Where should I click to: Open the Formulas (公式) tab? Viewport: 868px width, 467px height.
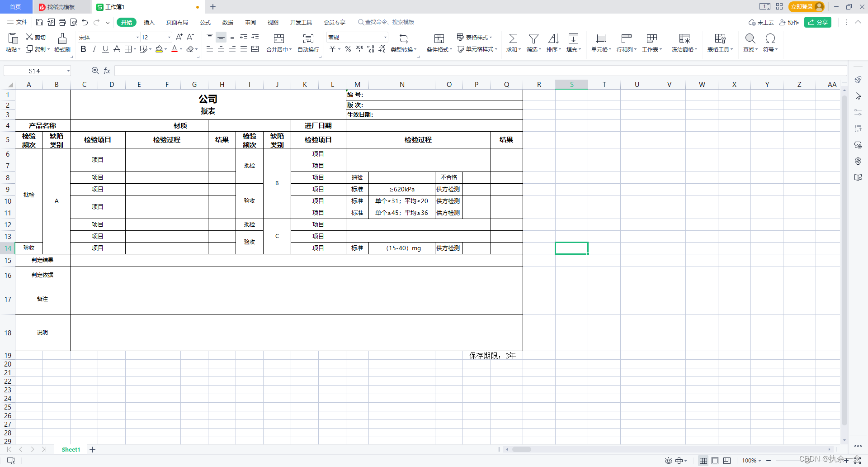(x=205, y=22)
